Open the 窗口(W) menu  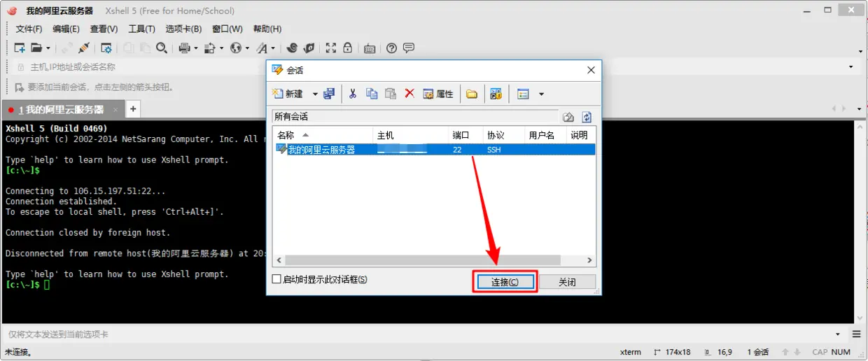point(227,29)
